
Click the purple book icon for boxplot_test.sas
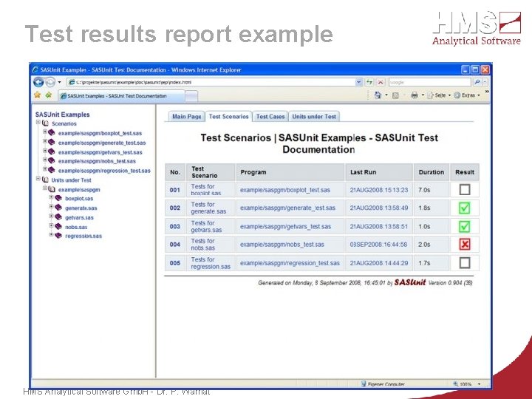[x=51, y=132]
